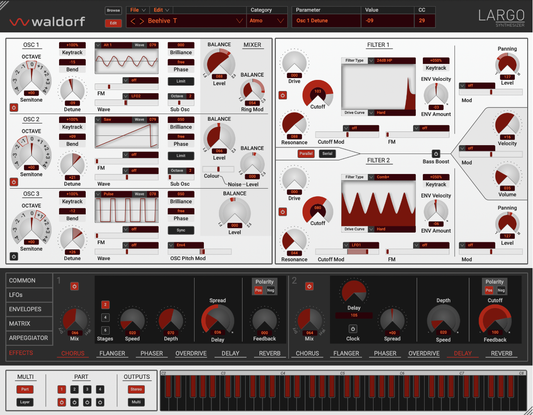533x415 pixels.
Task: Toggle the Filter 2 power icon
Action: [x=282, y=212]
